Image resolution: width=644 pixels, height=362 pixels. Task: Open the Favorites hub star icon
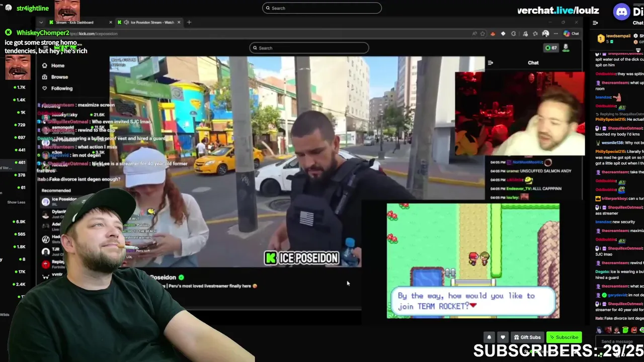(x=535, y=34)
